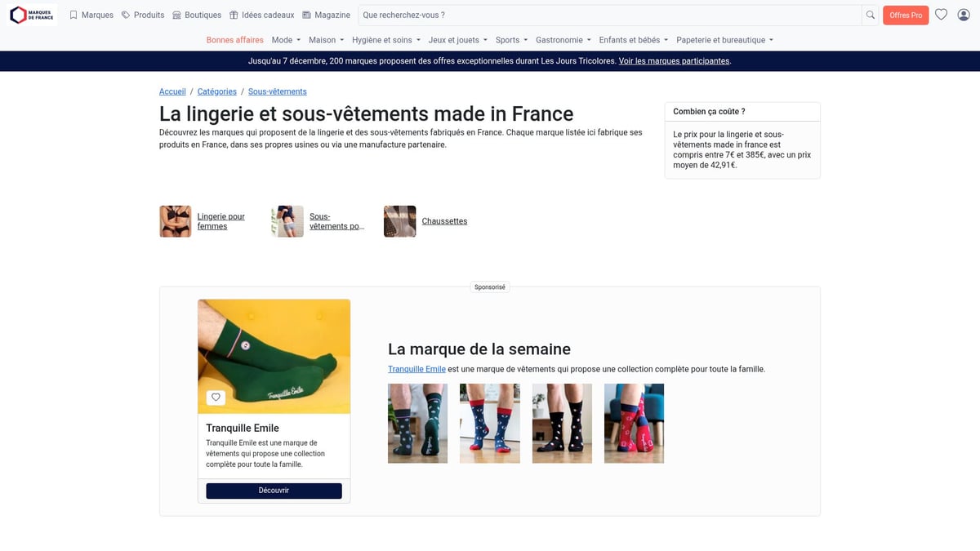The image size is (980, 551).
Task: Open the Chaussettes category thumbnail
Action: (x=399, y=220)
